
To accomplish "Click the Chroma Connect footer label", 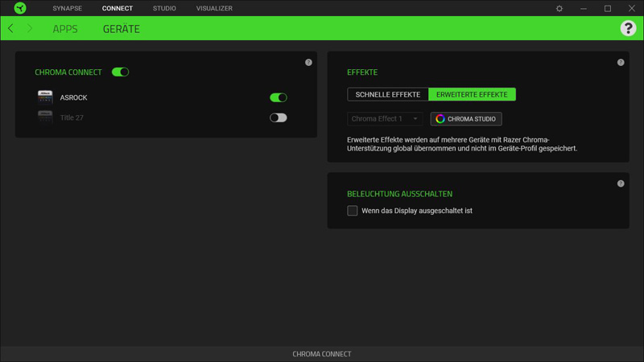I will [x=321, y=354].
